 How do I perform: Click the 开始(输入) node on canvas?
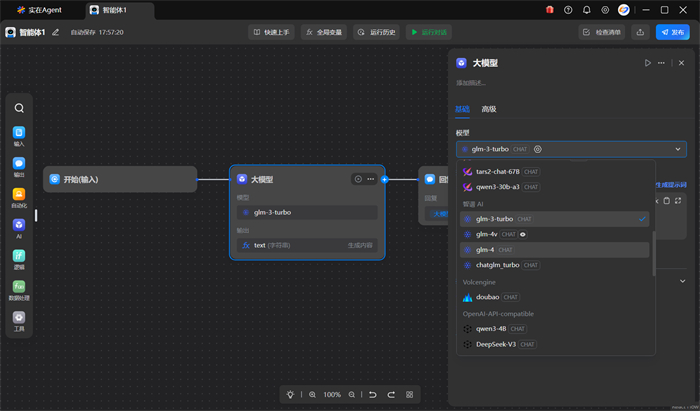(x=120, y=179)
